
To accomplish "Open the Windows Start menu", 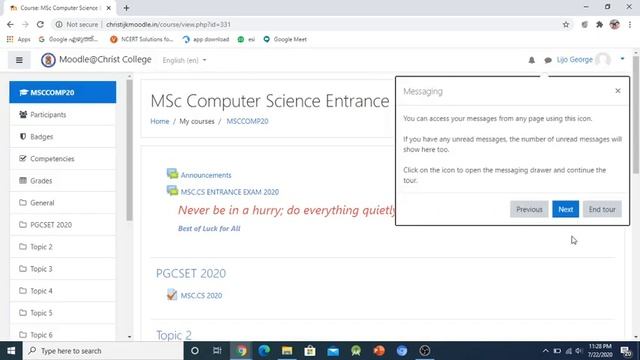I will (x=11, y=351).
